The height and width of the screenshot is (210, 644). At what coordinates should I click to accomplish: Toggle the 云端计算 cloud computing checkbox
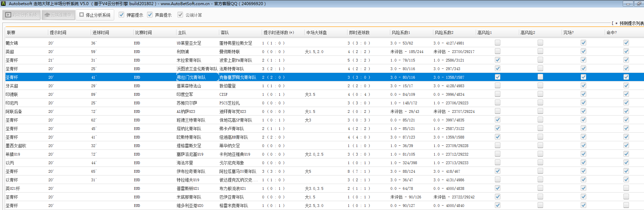pos(180,15)
